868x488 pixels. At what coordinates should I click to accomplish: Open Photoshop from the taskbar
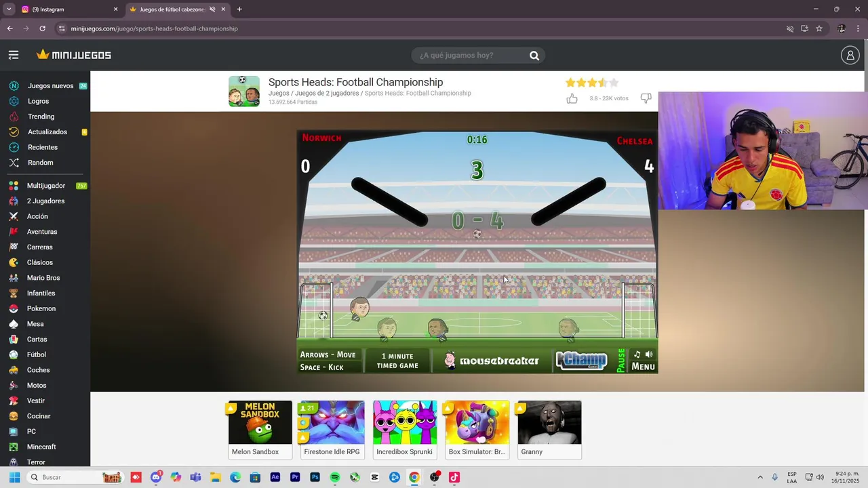point(315,477)
